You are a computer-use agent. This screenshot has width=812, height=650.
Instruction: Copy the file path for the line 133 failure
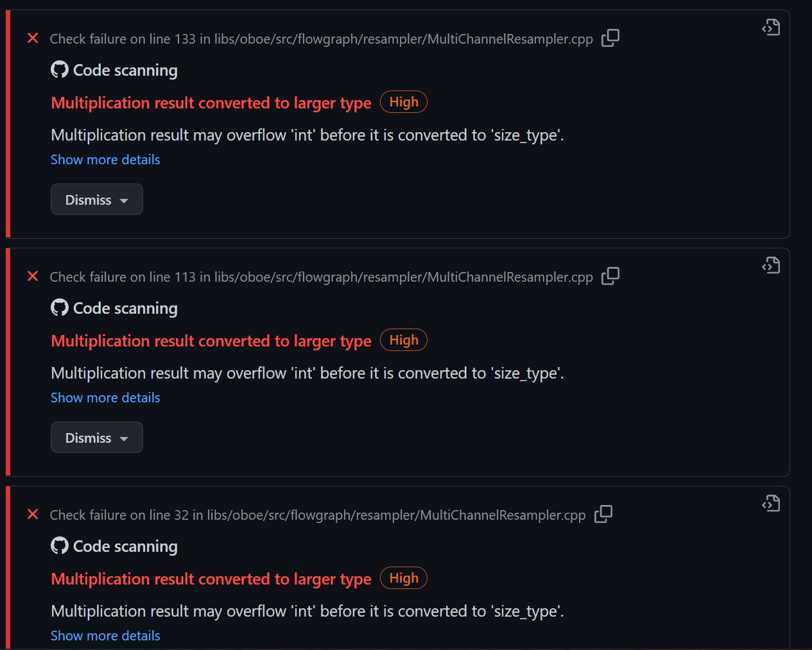pos(610,38)
